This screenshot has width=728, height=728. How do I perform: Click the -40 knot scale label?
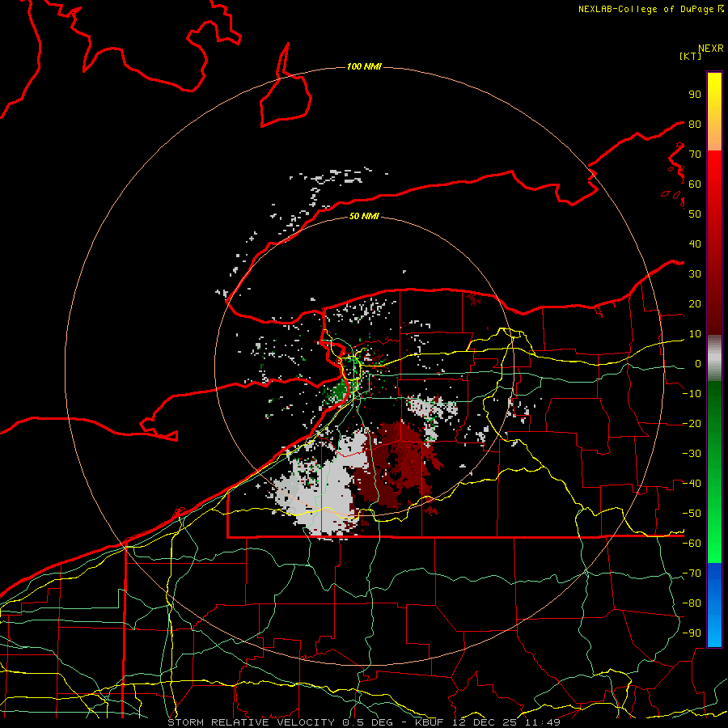692,484
